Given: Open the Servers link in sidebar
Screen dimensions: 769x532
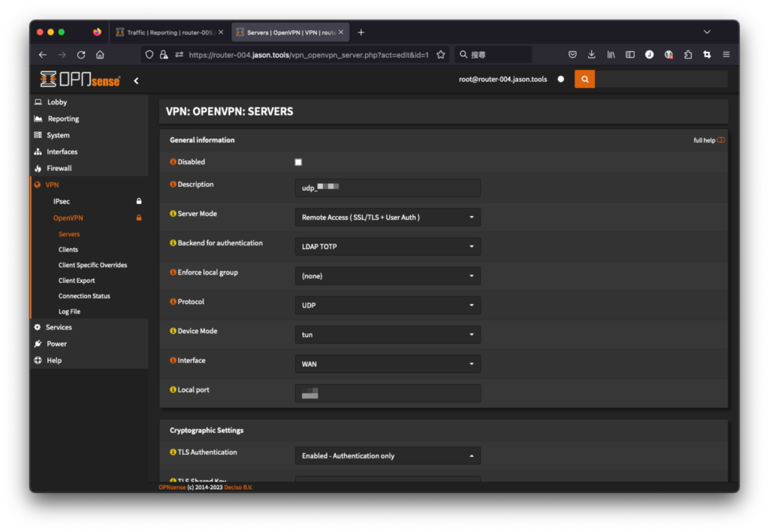Looking at the screenshot, I should click(x=68, y=234).
